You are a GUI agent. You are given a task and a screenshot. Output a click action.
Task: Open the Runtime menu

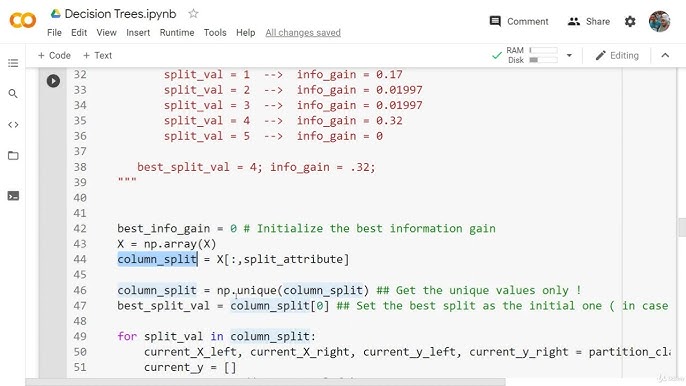[x=177, y=33]
